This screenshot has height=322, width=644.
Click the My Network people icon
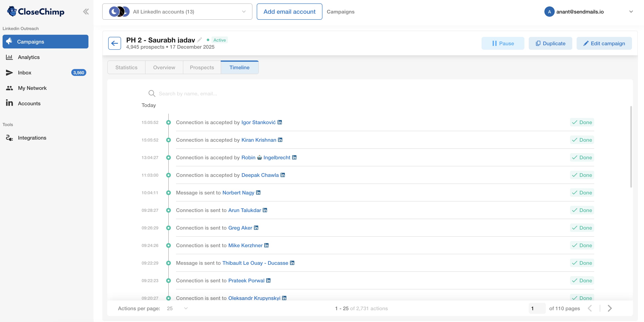9,88
